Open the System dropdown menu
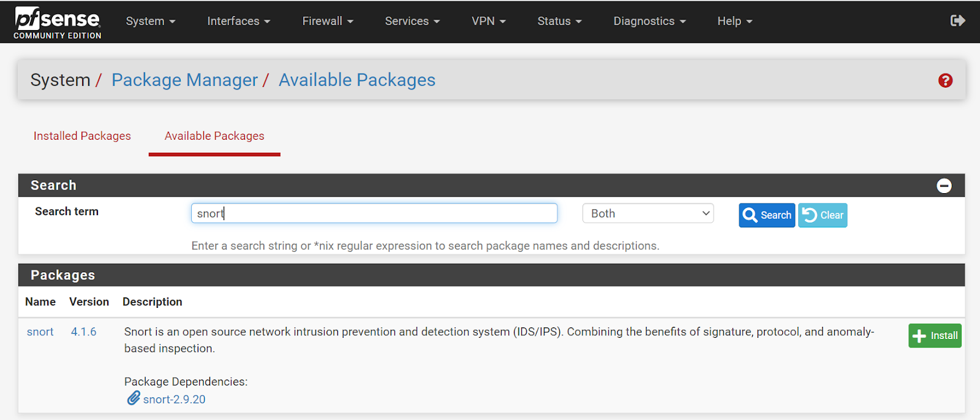 pos(150,21)
